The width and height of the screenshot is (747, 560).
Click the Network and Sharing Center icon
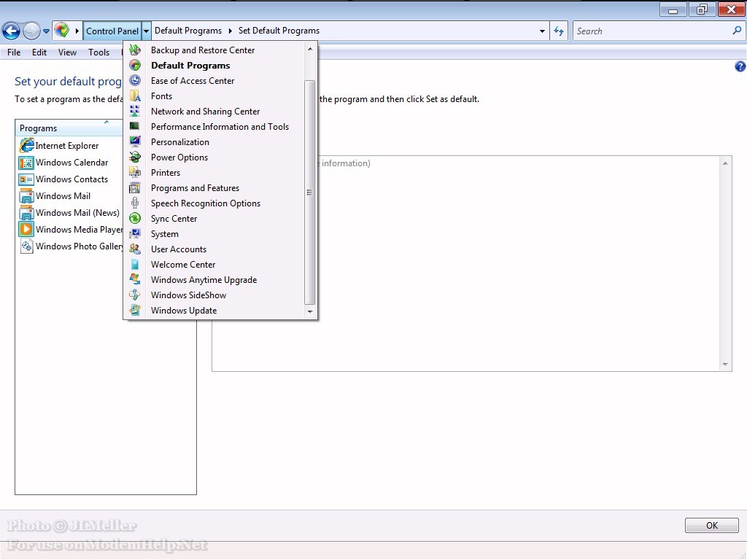135,111
